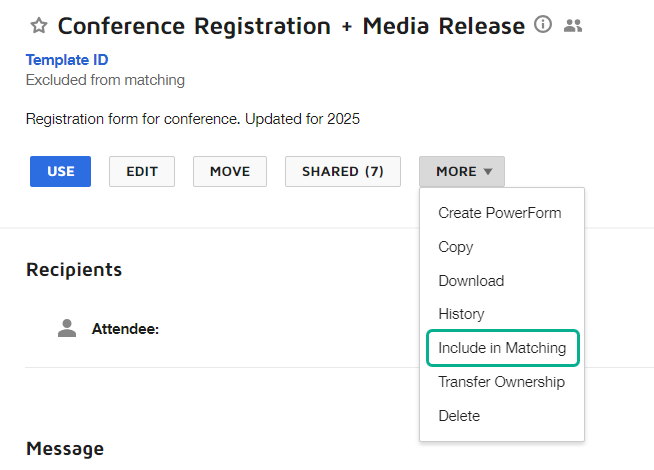Click the registration form description text

(192, 119)
